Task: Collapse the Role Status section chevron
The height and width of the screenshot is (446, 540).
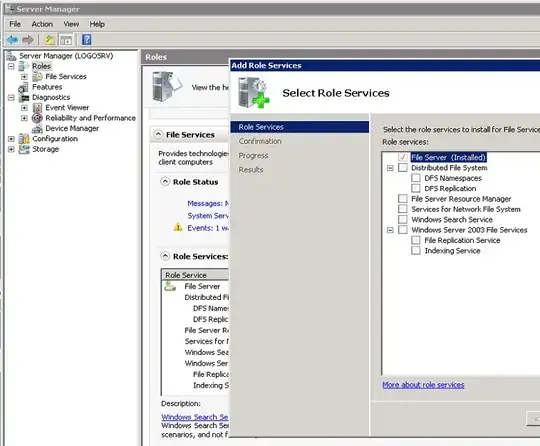Action: tap(165, 181)
